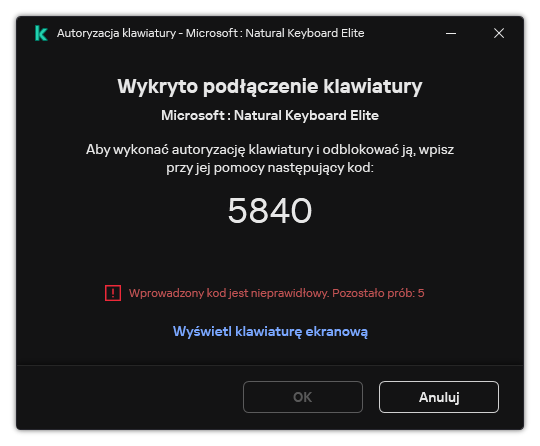Open the Wyświetl klawiaturę ekranową link
Screen dimensions: 540x446
270,331
